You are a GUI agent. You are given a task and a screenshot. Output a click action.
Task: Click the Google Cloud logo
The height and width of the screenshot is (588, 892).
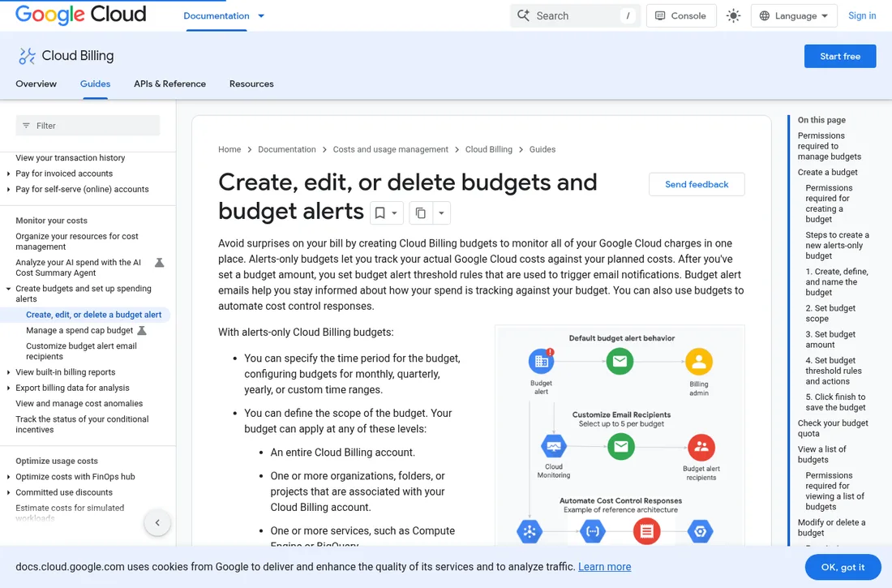click(x=80, y=15)
